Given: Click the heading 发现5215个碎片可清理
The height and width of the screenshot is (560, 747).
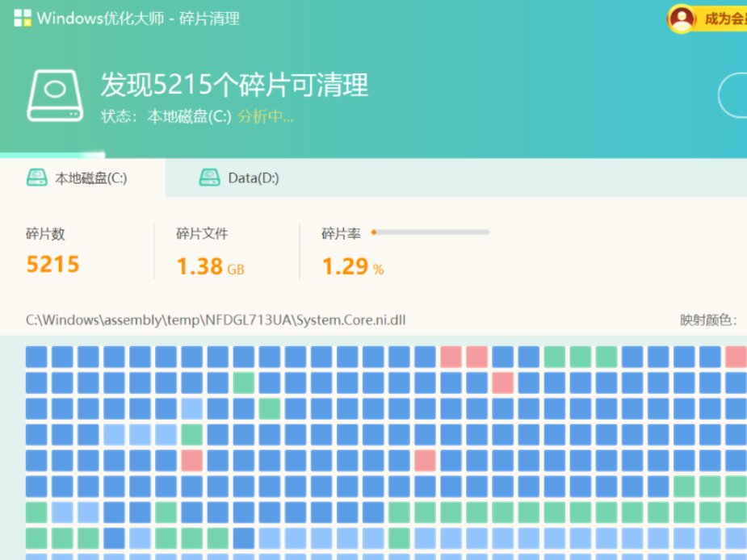Looking at the screenshot, I should tap(234, 85).
